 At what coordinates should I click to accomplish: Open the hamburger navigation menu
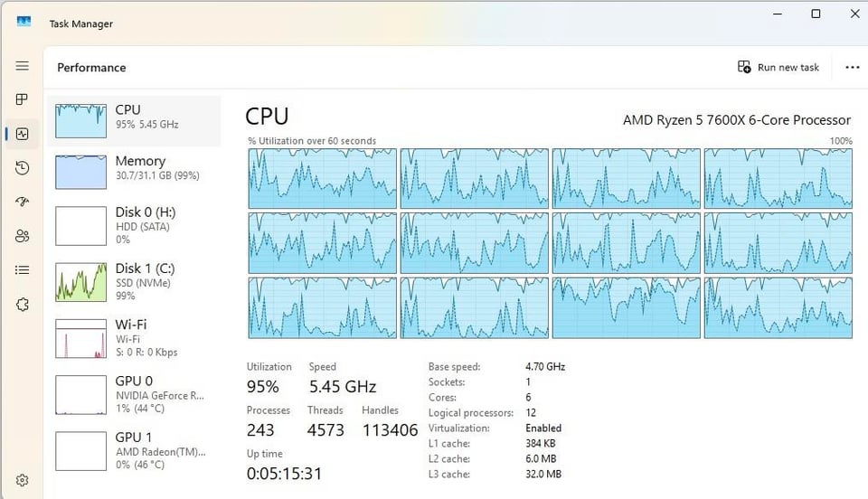(x=23, y=66)
